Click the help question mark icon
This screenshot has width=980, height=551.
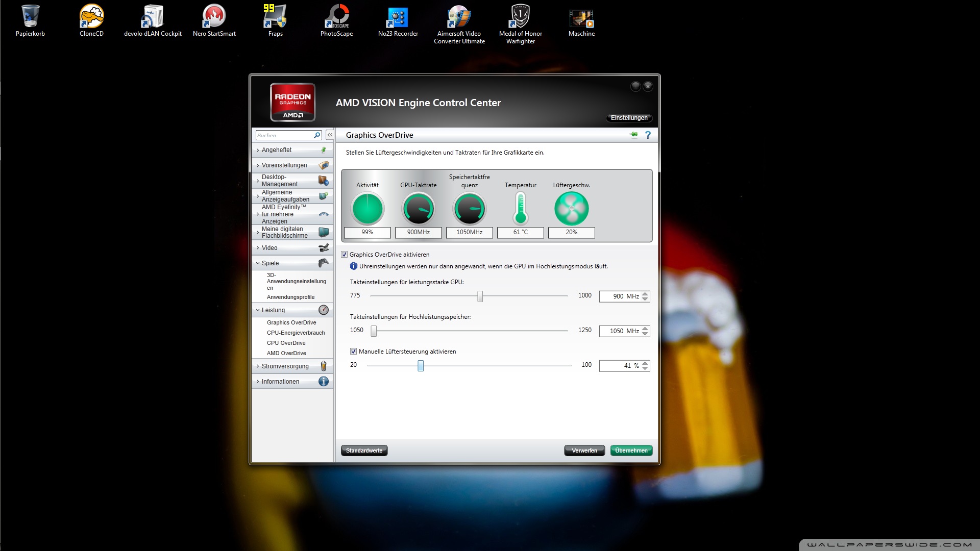(x=648, y=135)
